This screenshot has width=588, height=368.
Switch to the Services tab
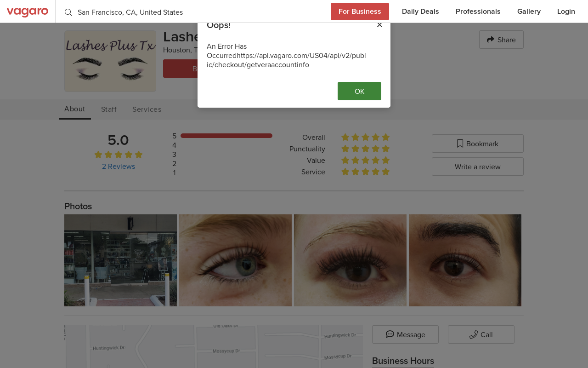point(147,109)
